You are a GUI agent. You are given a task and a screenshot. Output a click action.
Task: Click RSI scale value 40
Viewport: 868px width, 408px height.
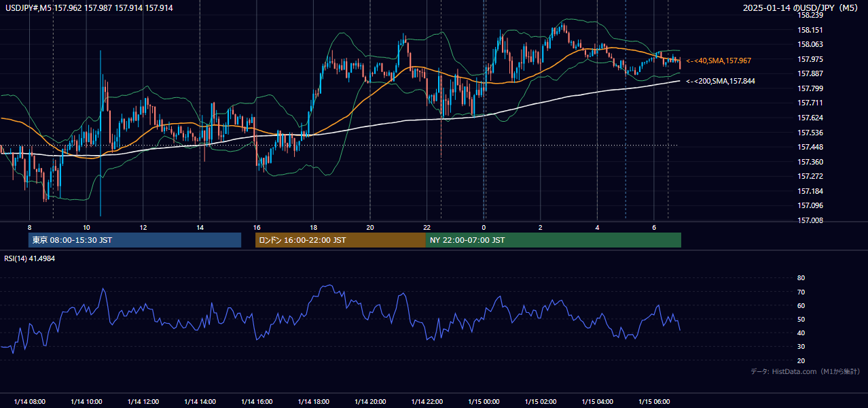[801, 333]
